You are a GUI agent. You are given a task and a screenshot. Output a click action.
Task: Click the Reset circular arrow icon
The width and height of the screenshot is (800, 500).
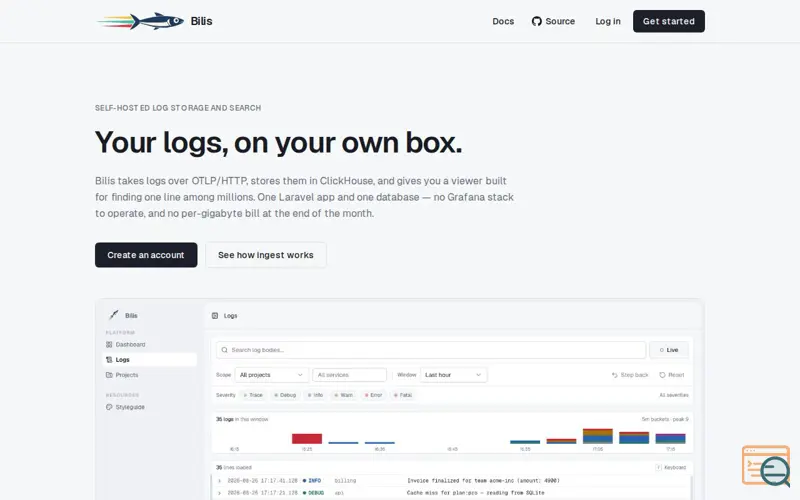[x=662, y=375]
